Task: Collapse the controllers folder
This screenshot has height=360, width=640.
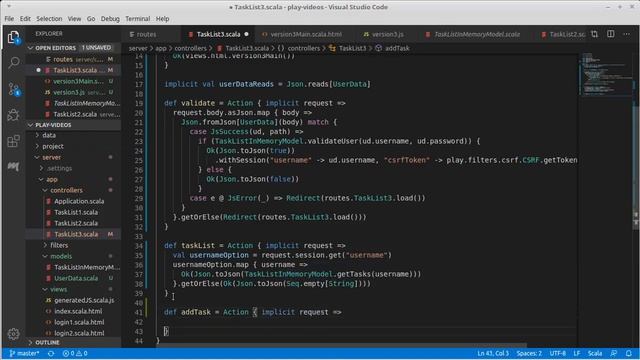Action: point(66,190)
